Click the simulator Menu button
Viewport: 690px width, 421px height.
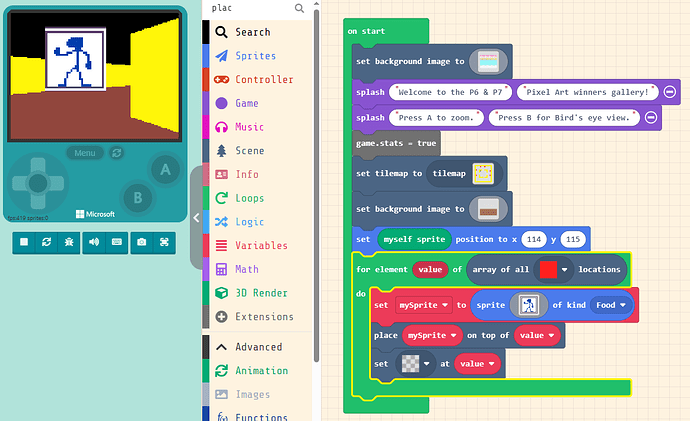84,153
